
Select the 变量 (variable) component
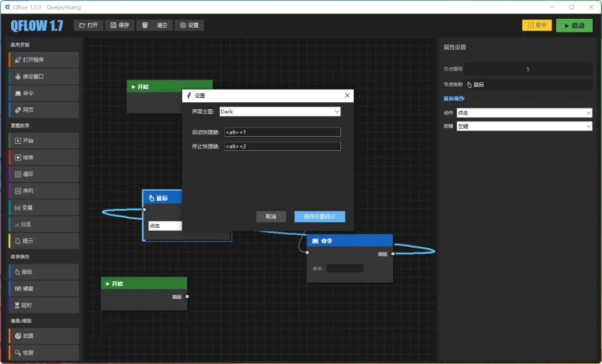(44, 208)
